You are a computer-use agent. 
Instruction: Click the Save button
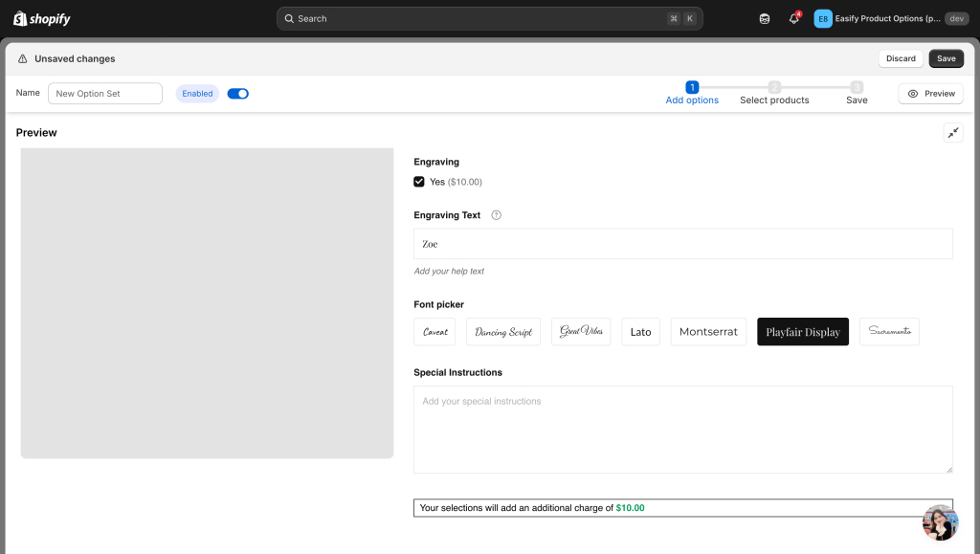pos(946,58)
